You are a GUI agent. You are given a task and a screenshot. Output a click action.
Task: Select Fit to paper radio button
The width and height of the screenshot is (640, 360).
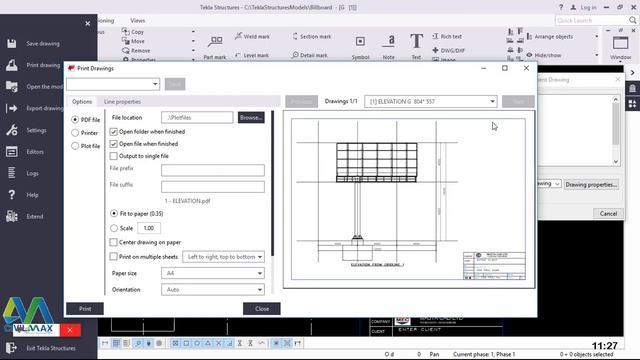(x=114, y=213)
